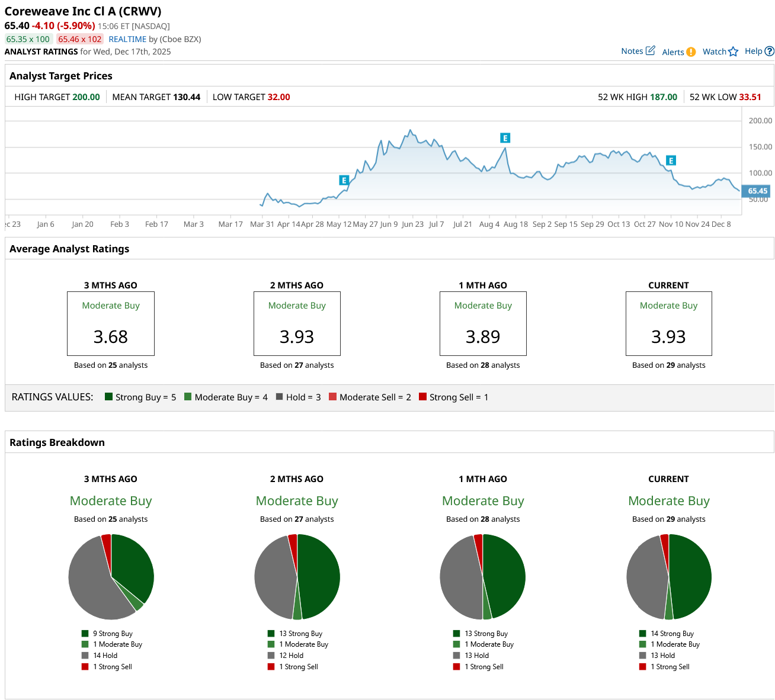
Task: Click the Watch star icon
Action: click(x=734, y=52)
